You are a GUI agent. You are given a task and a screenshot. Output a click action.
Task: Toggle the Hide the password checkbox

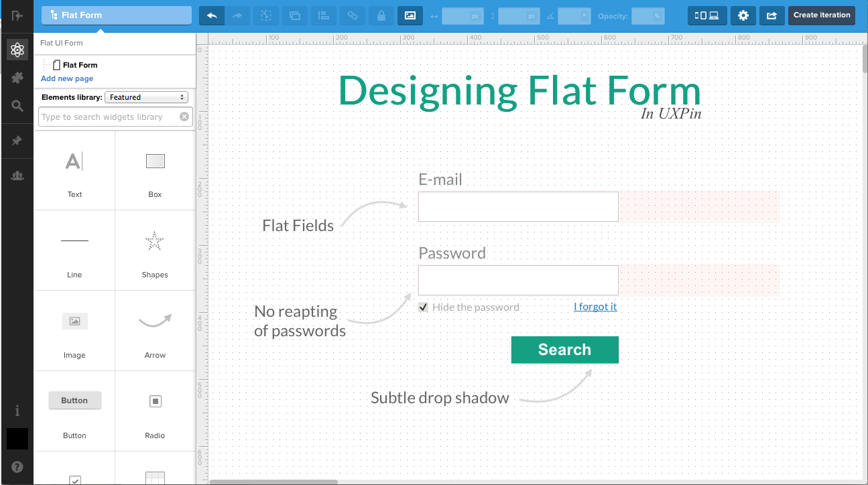[x=423, y=307]
